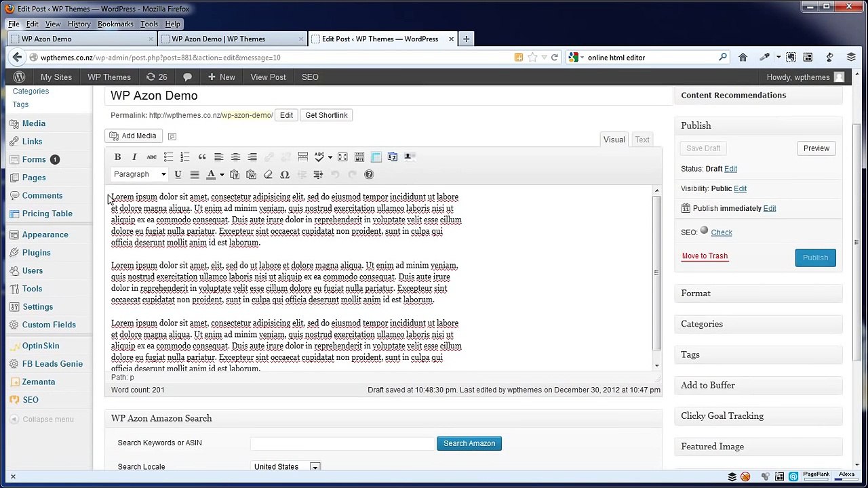The image size is (868, 488).
Task: Open the New content admin bar menu
Action: [222, 77]
